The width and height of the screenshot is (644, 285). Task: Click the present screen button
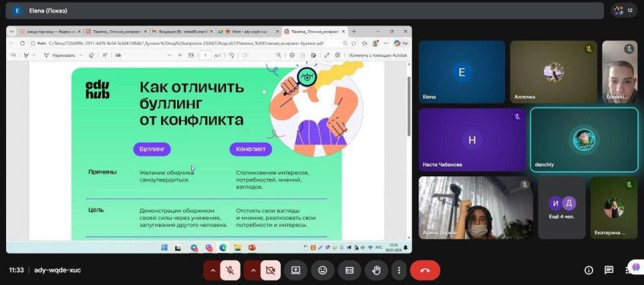tap(295, 270)
